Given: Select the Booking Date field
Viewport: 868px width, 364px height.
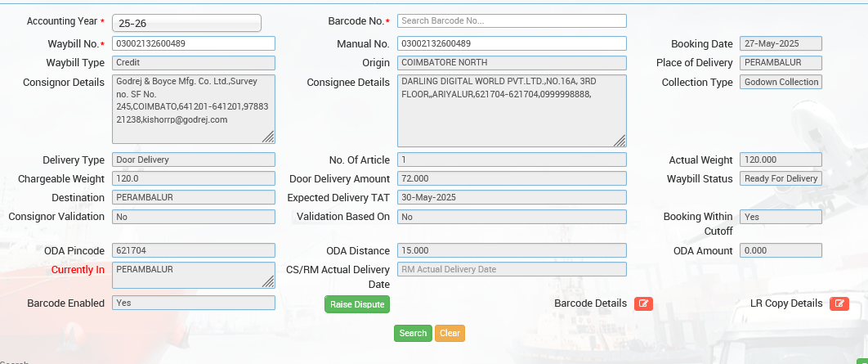Looking at the screenshot, I should pyautogui.click(x=781, y=43).
